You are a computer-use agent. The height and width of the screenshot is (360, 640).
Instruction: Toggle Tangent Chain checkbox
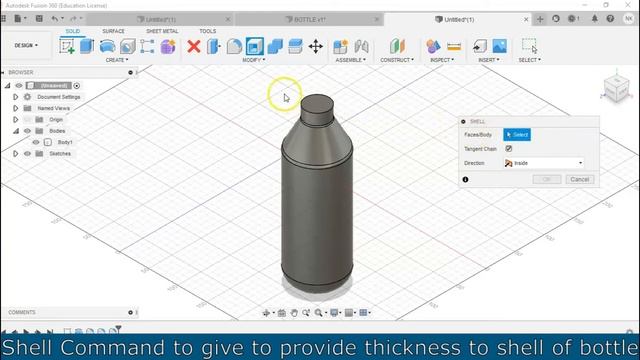[x=509, y=149]
